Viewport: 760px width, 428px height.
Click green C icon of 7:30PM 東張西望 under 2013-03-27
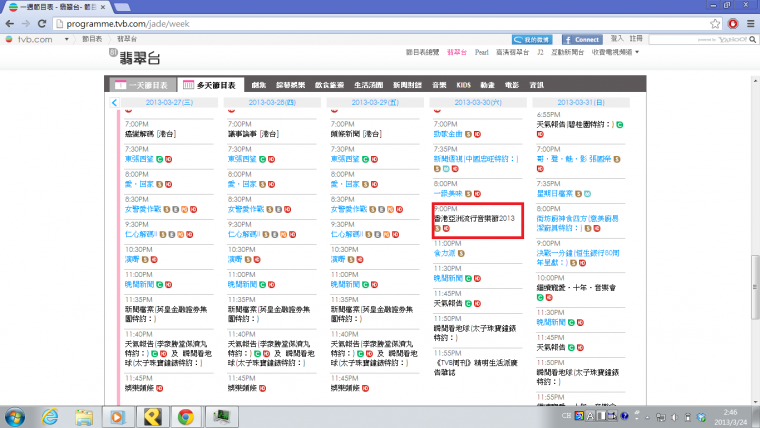pyautogui.click(x=159, y=159)
